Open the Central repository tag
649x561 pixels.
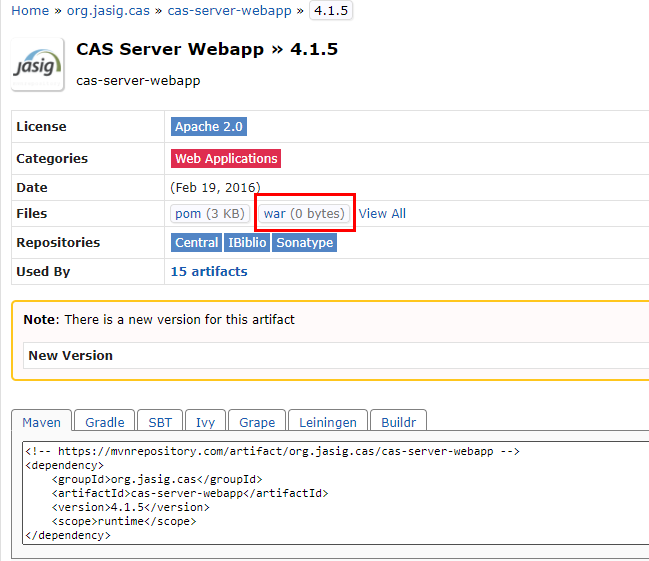197,243
